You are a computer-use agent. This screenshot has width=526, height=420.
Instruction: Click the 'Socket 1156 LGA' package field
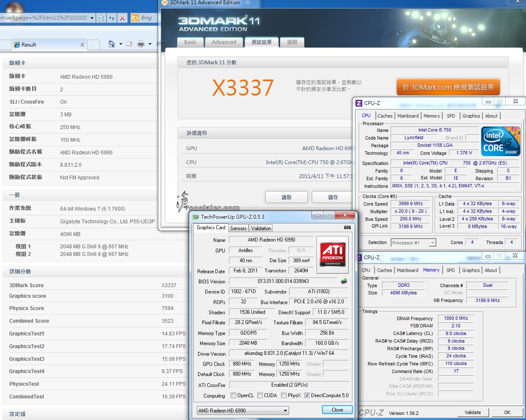pos(435,145)
